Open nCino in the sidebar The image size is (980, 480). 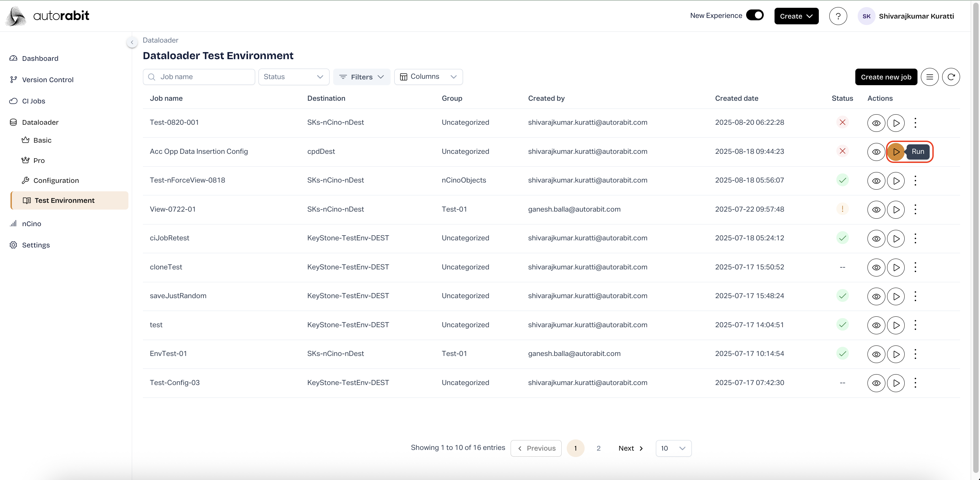[31, 224]
